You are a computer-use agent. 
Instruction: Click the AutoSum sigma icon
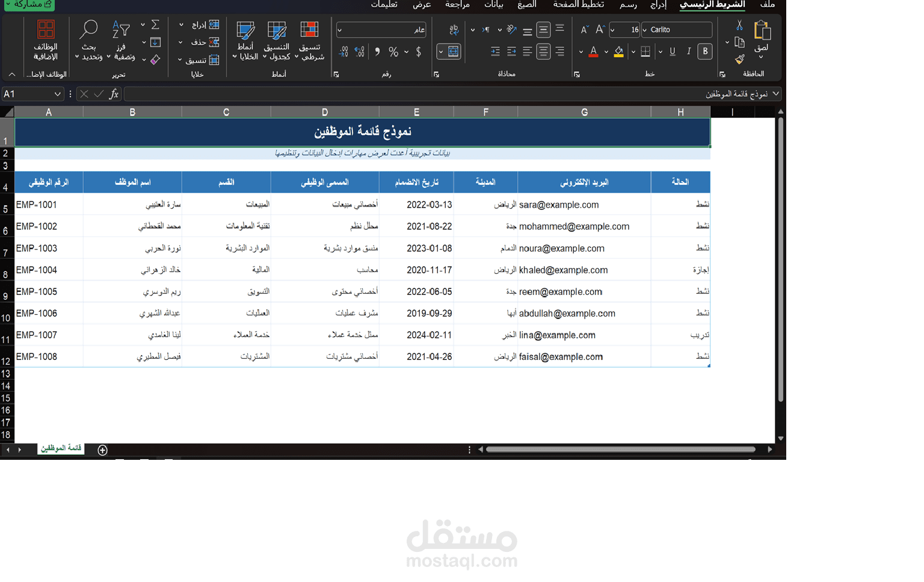coord(155,25)
